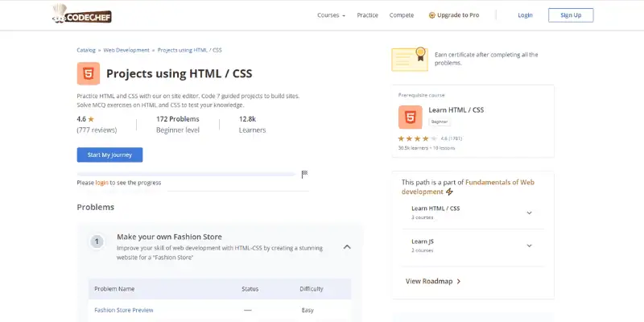Click the certificate icon
This screenshot has height=322, width=644.
(x=410, y=59)
